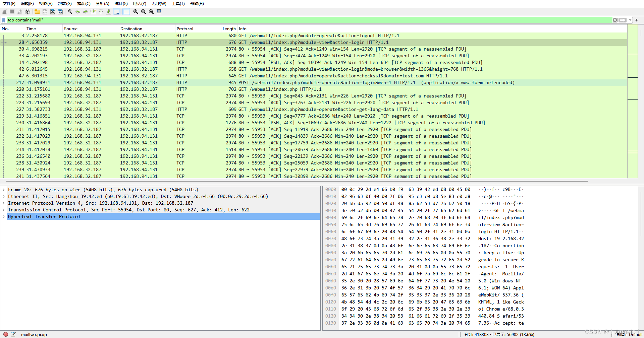Clear the display filter with X
The width and height of the screenshot is (644, 338).
[615, 20]
